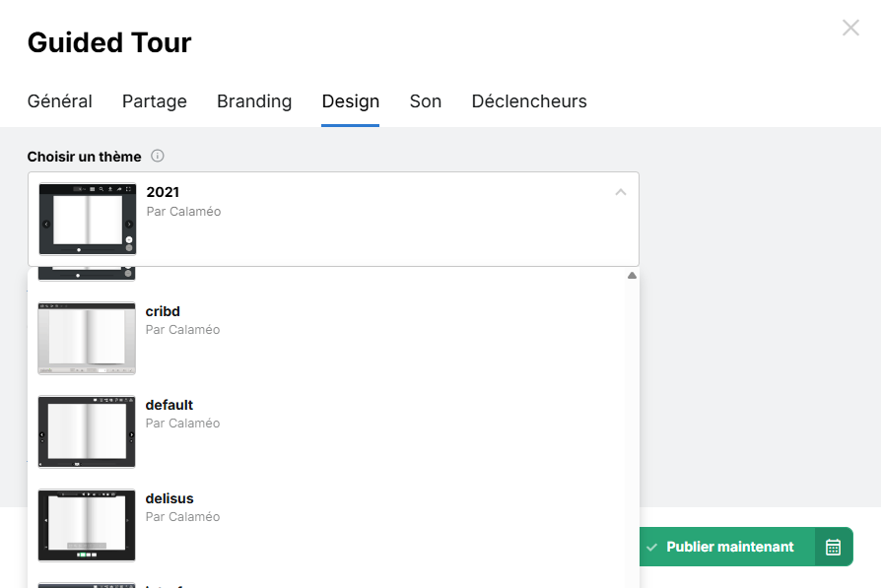
Task: Select the default theme thumbnail
Action: click(87, 431)
